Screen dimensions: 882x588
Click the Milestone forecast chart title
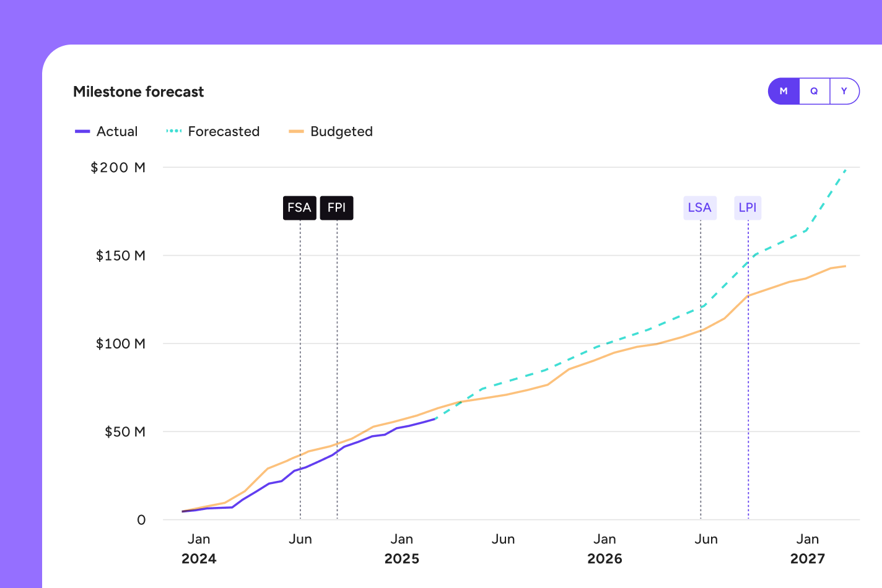click(x=138, y=92)
